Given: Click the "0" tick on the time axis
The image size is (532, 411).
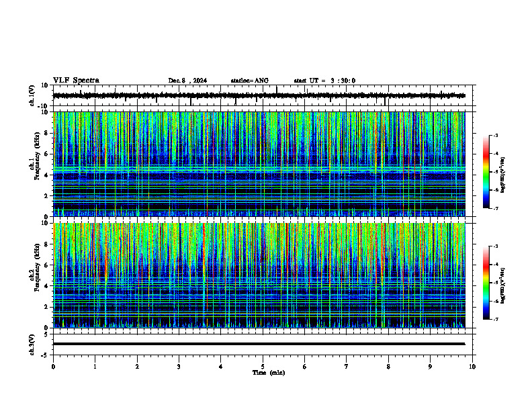Looking at the screenshot, I should [53, 367].
